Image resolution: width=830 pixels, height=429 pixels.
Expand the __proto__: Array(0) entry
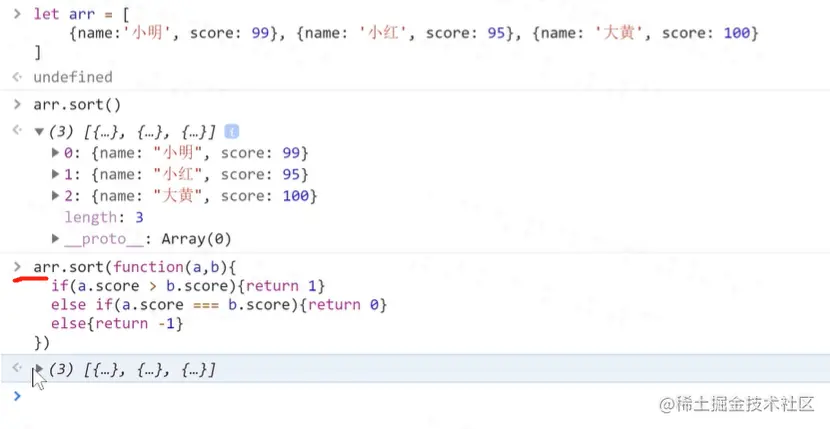pos(56,239)
